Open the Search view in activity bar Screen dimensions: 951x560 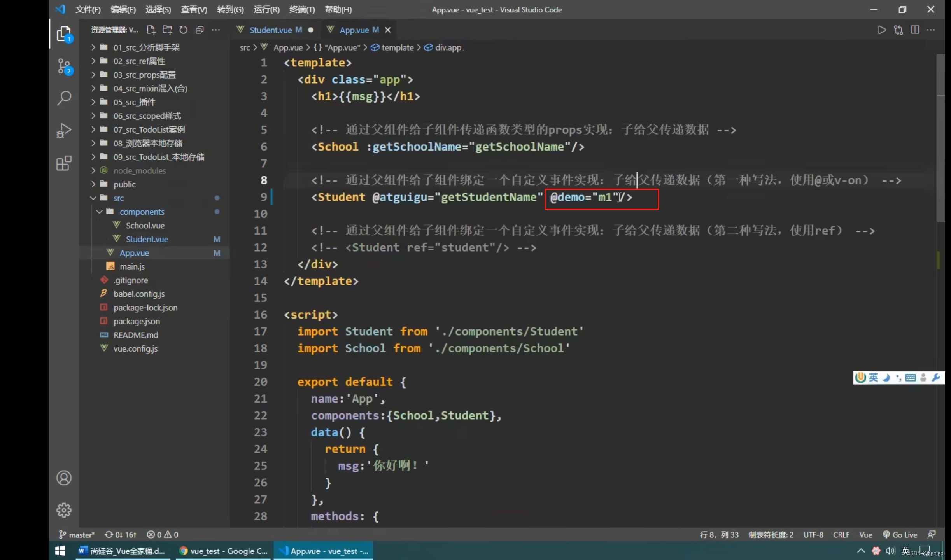coord(64,98)
